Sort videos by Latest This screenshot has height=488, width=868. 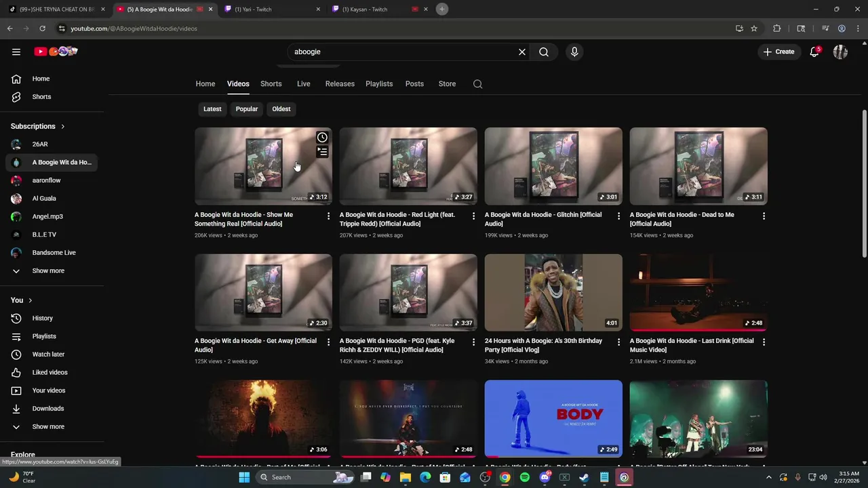pyautogui.click(x=212, y=109)
